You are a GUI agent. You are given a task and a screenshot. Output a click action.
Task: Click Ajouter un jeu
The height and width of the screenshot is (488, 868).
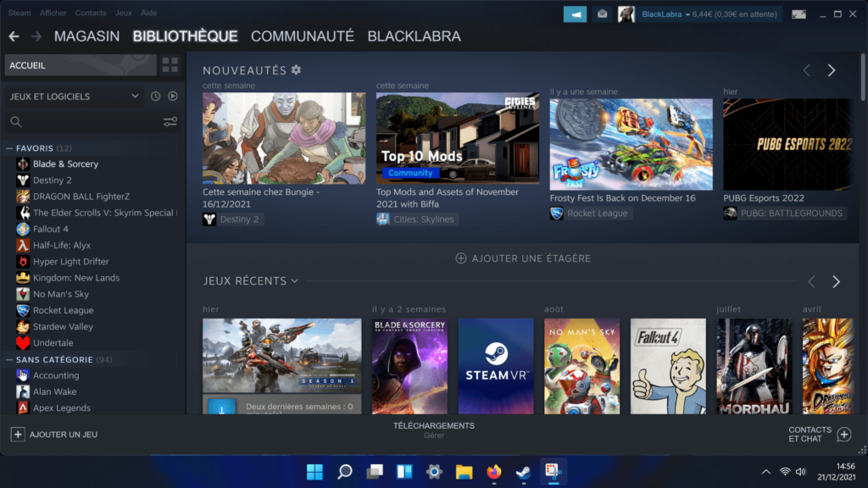[x=54, y=435]
